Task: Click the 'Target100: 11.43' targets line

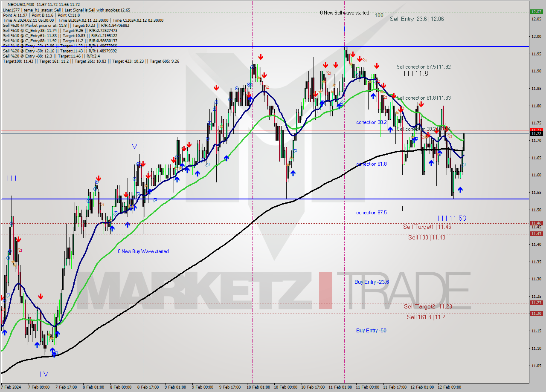Action: click(91, 61)
